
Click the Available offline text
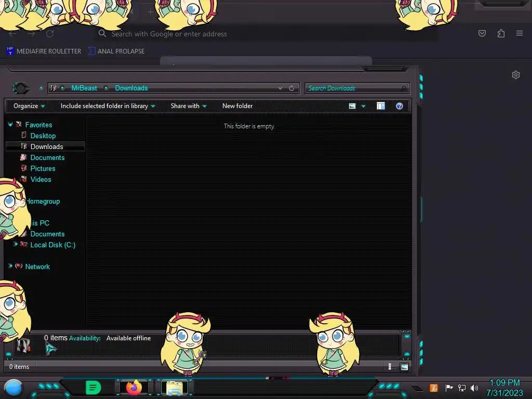click(129, 338)
